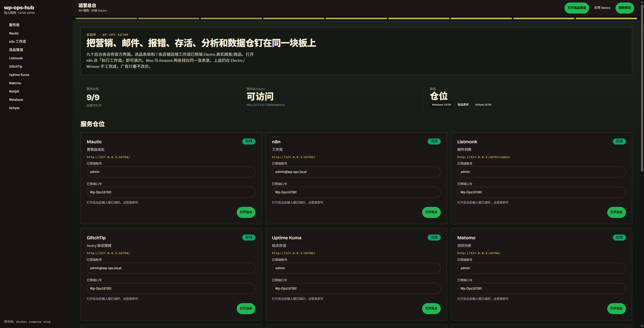
Task: Open Matomo from the sidebar
Action: [15, 83]
